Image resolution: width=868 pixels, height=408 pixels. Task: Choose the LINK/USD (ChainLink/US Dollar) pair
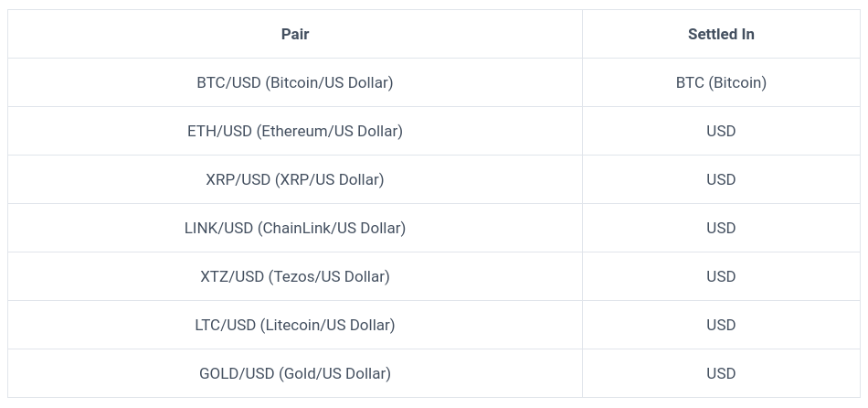coord(295,229)
